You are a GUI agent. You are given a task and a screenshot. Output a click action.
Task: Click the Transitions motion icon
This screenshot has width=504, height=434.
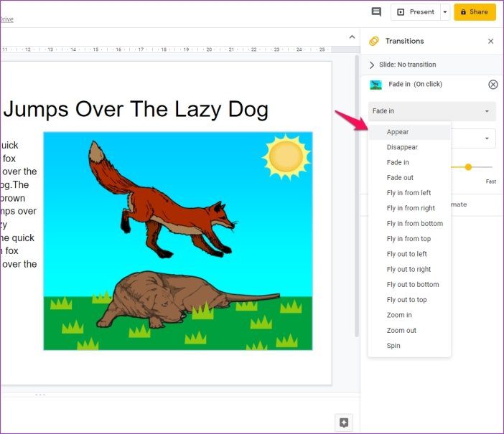374,41
